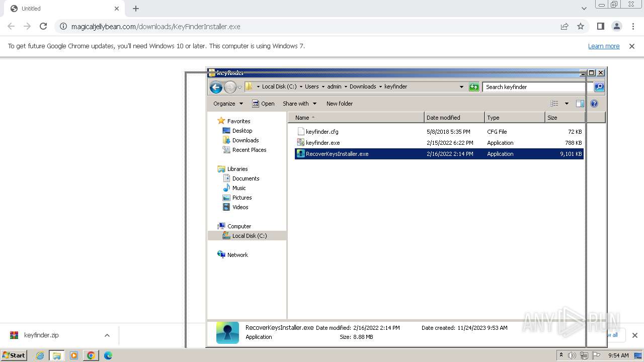Image resolution: width=644 pixels, height=362 pixels.
Task: Click admin in the address breadcrumb
Action: point(334,86)
